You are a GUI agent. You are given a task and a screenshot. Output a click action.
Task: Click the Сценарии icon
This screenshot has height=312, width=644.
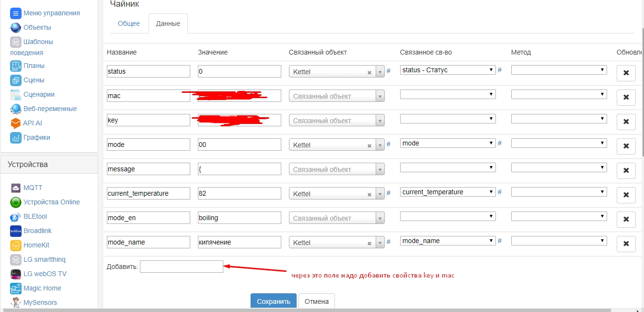click(x=16, y=94)
